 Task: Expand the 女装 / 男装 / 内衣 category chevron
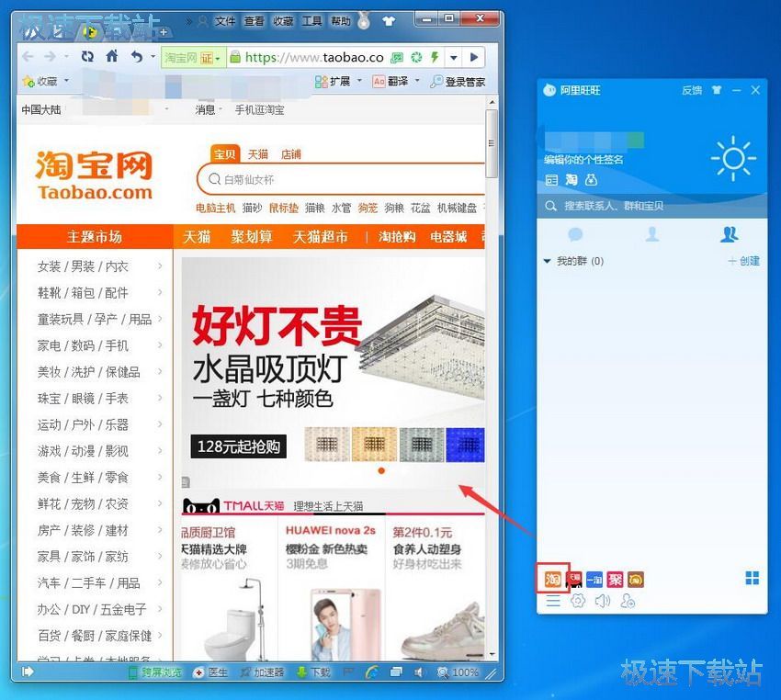click(160, 265)
